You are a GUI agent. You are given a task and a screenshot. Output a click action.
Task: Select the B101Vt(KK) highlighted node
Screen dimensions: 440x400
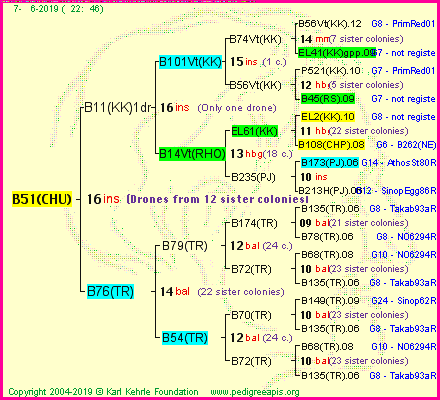pyautogui.click(x=190, y=62)
